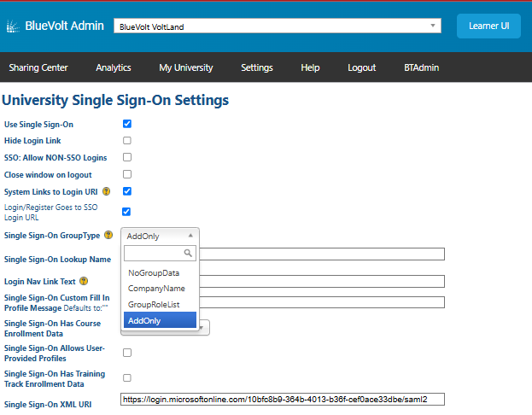Image resolution: width=532 pixels, height=415 pixels.
Task: Uncheck Use Single Sign-On checkbox
Action: coord(127,124)
